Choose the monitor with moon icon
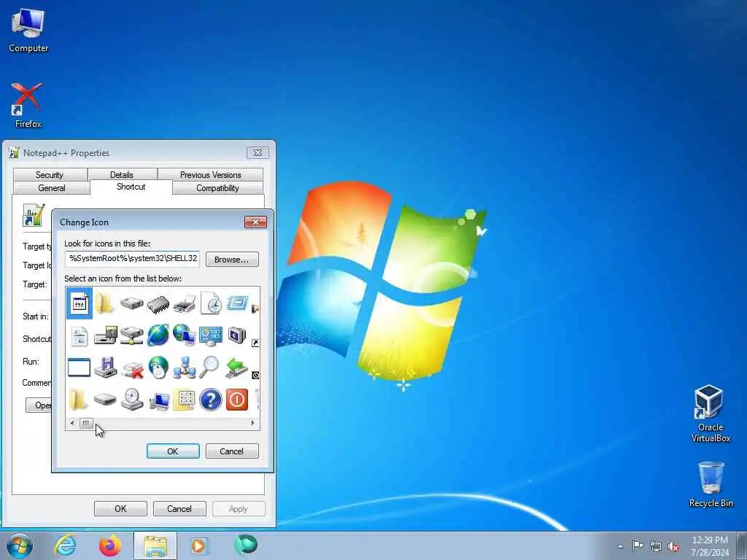Image resolution: width=747 pixels, height=560 pixels. 237,335
